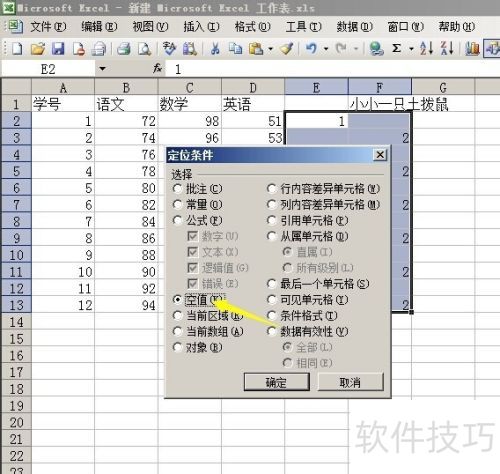Click the Format Painter brush icon
The height and width of the screenshot is (474, 500).
click(x=287, y=49)
